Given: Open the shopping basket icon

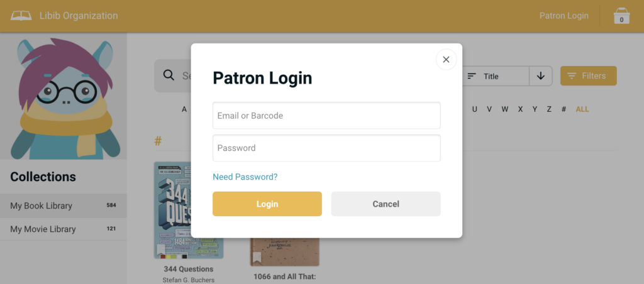Looking at the screenshot, I should pos(621,16).
